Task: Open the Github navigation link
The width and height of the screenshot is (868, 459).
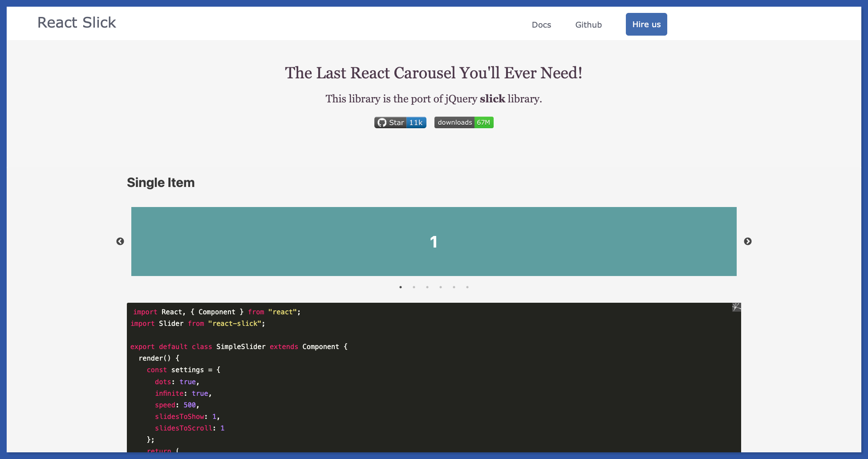Action: tap(588, 25)
